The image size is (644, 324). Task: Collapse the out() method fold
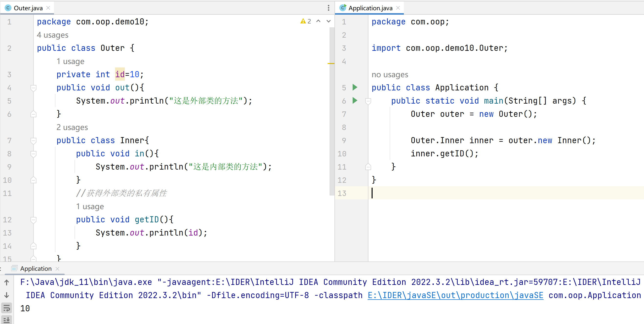click(x=33, y=88)
